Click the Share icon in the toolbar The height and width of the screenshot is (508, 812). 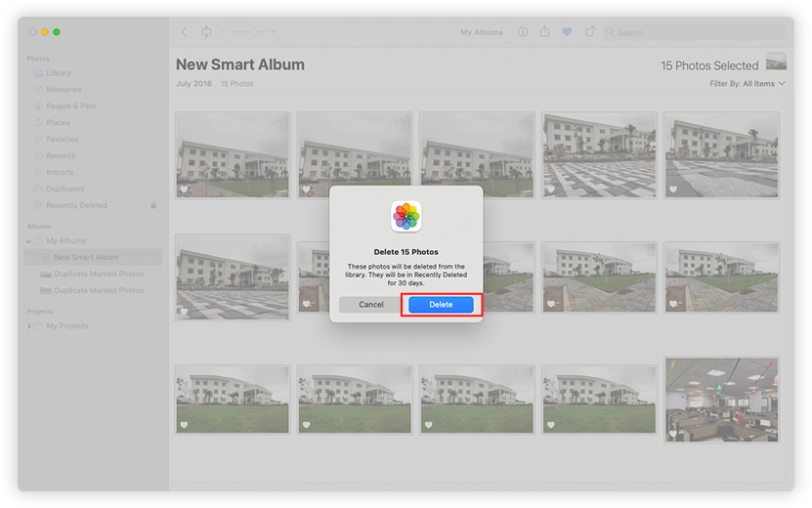[545, 32]
